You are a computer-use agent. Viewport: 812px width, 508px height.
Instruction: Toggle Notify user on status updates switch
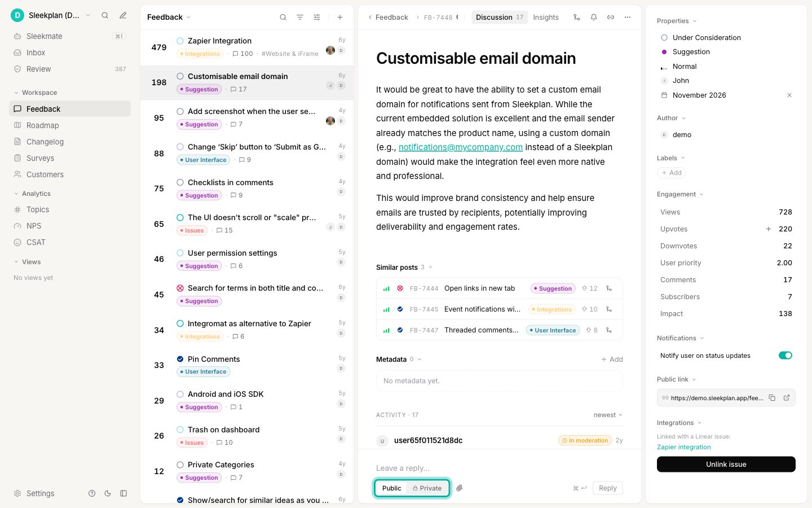[785, 356]
